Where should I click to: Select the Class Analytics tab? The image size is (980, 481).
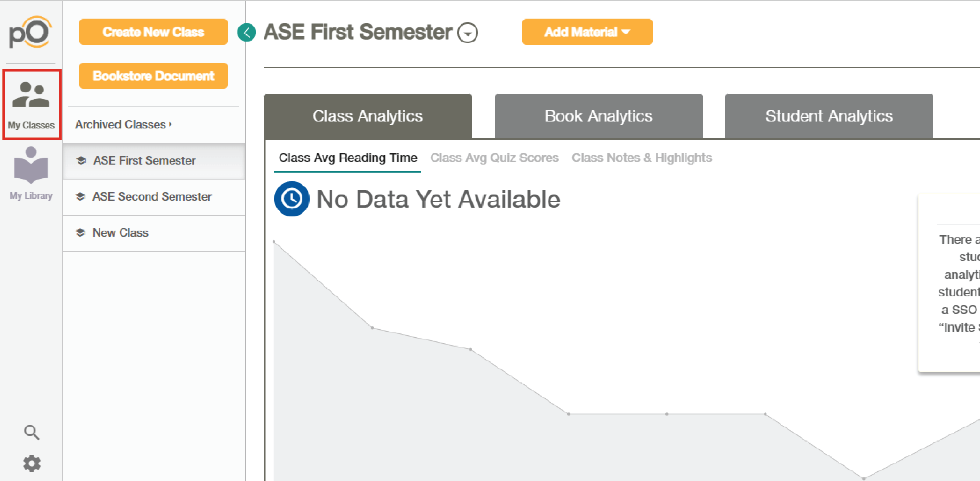point(368,116)
